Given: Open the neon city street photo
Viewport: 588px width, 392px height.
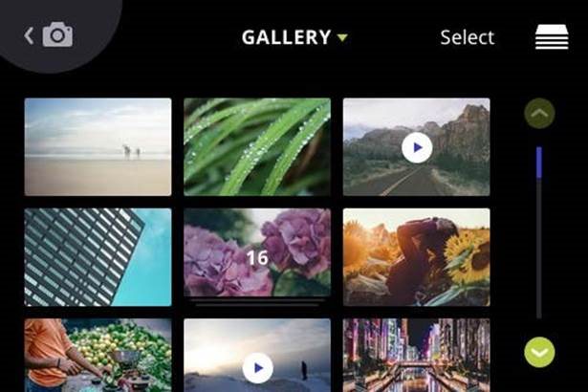Looking at the screenshot, I should tap(416, 356).
